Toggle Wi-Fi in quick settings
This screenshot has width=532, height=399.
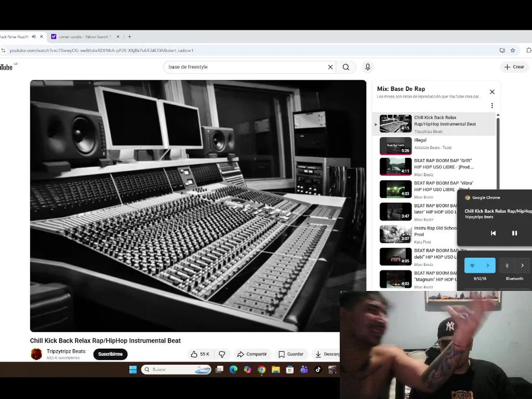[472, 265]
